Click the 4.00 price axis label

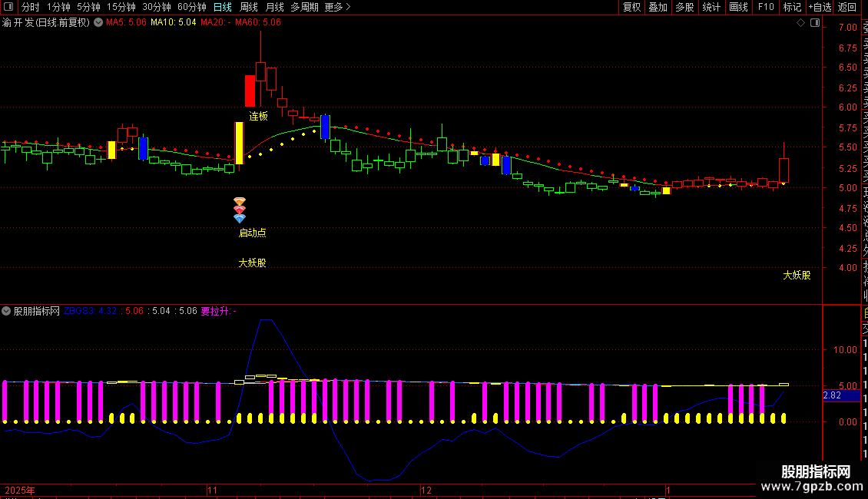[x=847, y=268]
